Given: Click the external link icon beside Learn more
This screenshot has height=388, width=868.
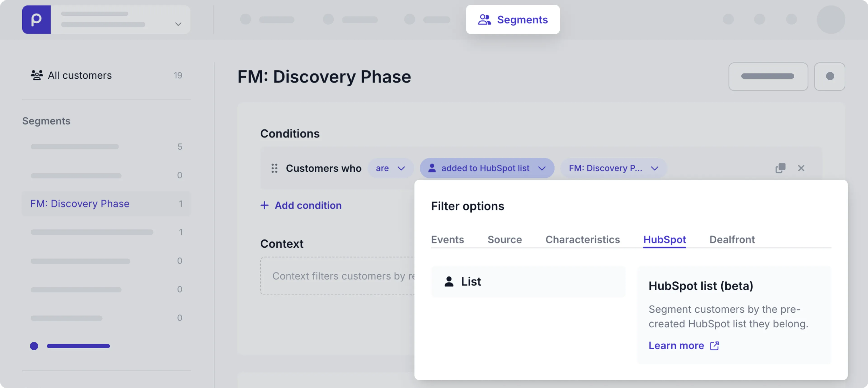Looking at the screenshot, I should pyautogui.click(x=714, y=345).
